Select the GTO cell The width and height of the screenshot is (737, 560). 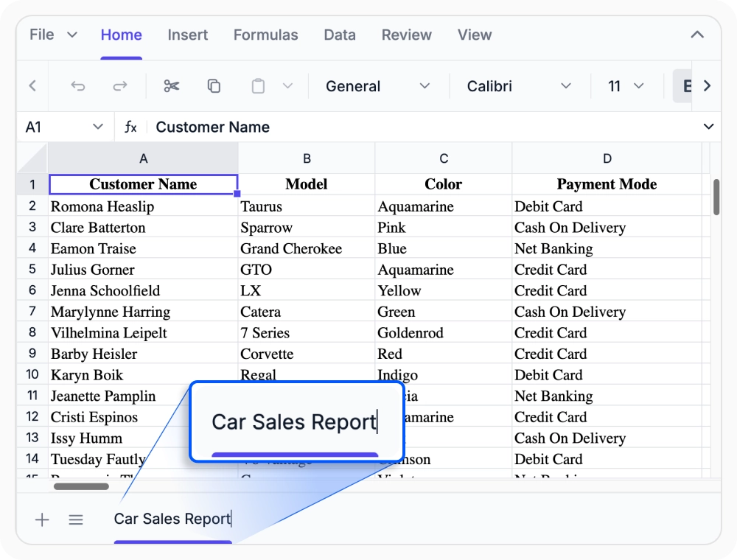307,269
